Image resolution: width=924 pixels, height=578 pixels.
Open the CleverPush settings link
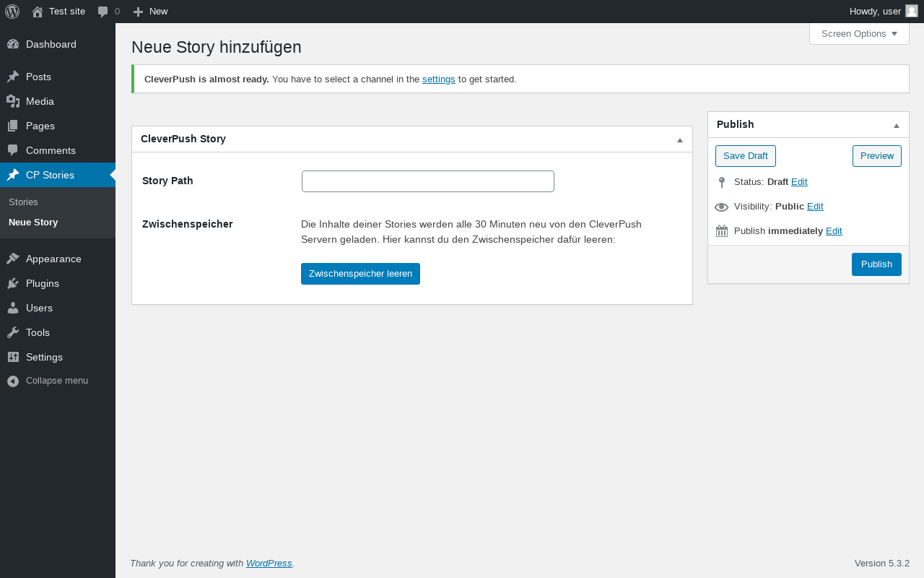pyautogui.click(x=438, y=79)
